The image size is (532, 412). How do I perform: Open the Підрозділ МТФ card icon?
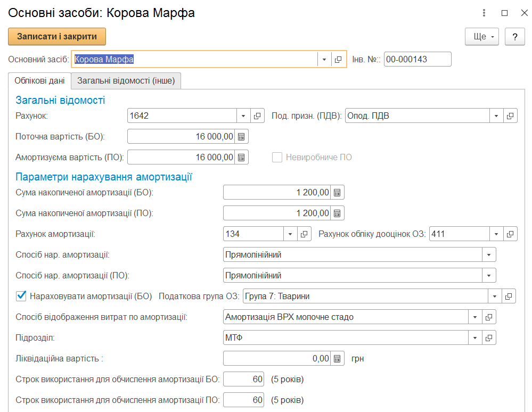(489, 337)
